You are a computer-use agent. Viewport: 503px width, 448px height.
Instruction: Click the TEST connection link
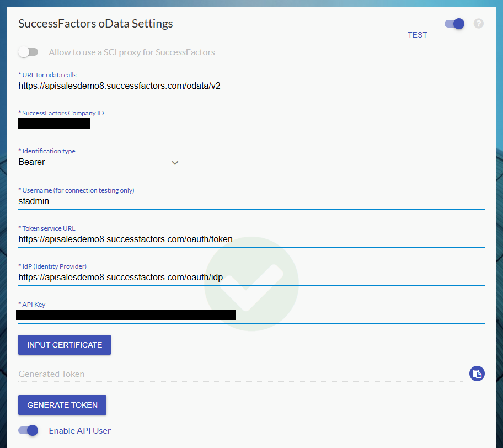[417, 35]
